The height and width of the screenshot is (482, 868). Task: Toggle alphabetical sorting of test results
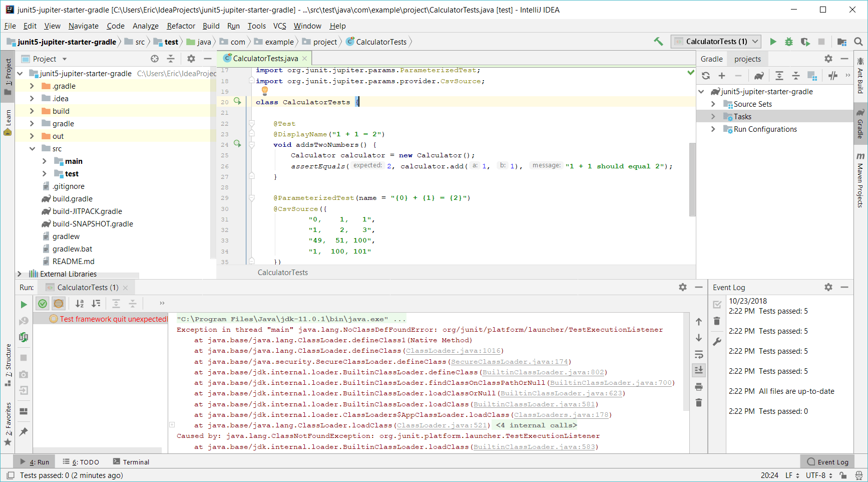tap(80, 303)
